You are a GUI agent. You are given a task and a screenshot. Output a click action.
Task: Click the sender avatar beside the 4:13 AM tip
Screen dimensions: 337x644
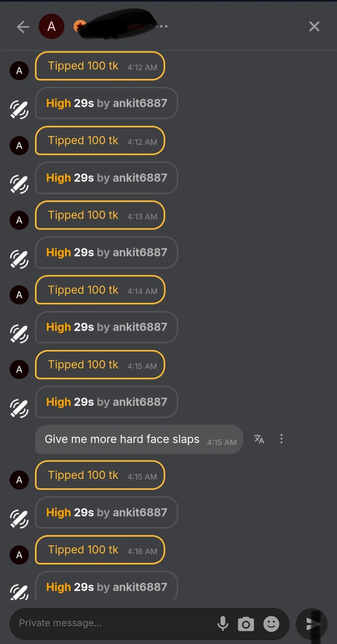tap(19, 220)
